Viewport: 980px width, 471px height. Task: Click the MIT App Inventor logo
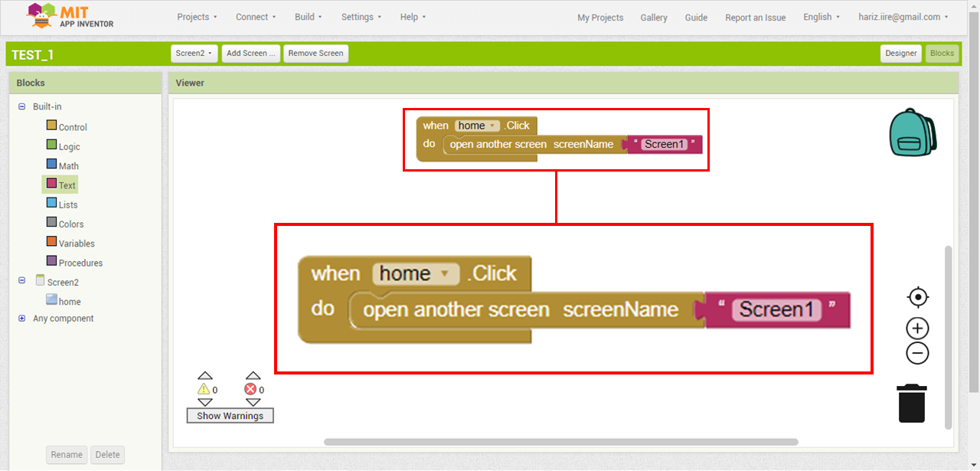point(70,17)
